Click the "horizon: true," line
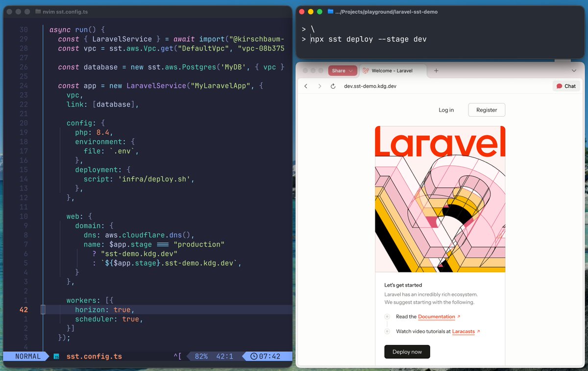Viewport: 588px width, 371px height. 105,310
